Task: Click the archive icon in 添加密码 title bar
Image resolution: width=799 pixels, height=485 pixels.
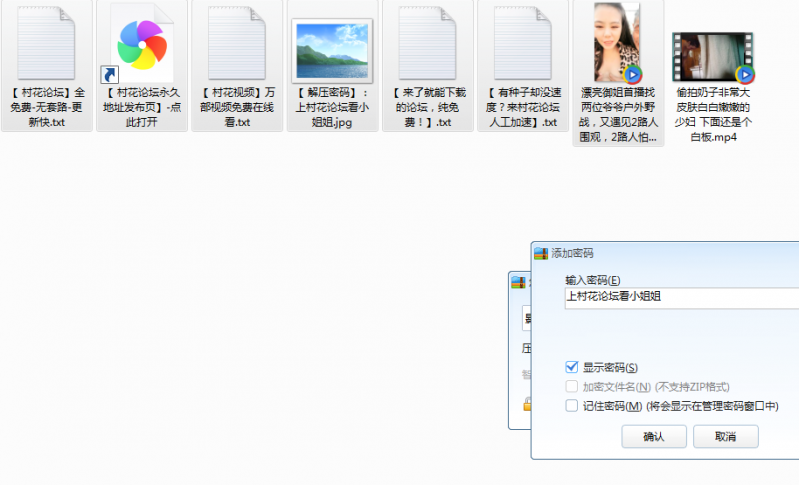Action: [541, 254]
